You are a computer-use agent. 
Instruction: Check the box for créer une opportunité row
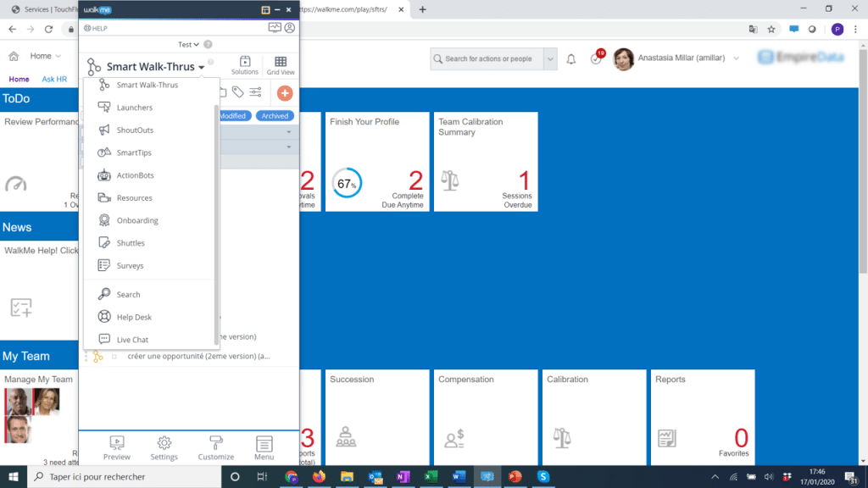click(x=114, y=357)
